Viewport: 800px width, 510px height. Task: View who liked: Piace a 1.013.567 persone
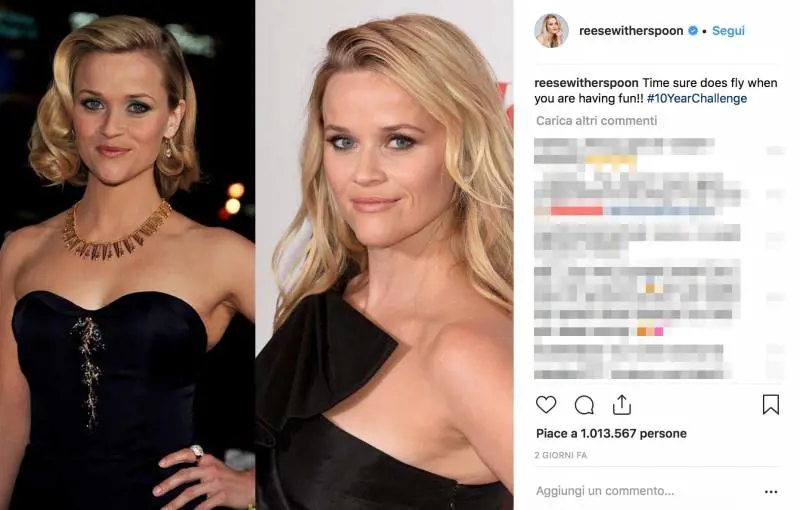(611, 434)
